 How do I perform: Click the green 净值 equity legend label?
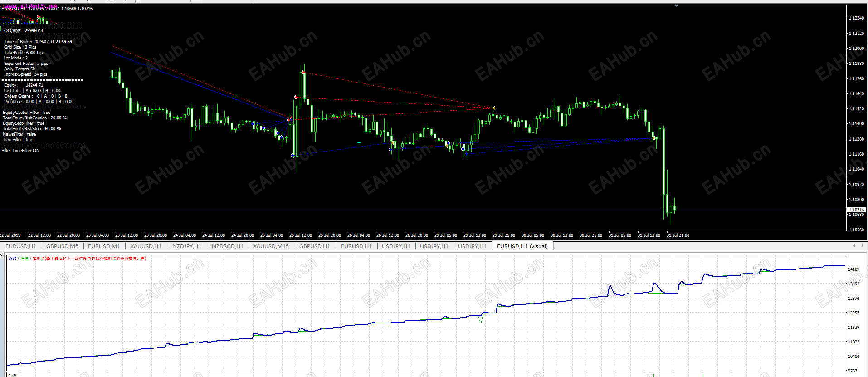tap(24, 259)
